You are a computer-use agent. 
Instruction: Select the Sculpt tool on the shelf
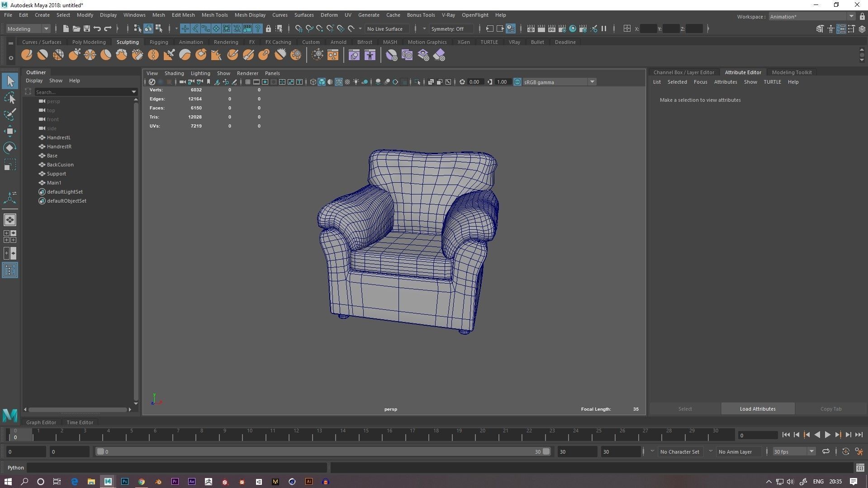point(27,55)
